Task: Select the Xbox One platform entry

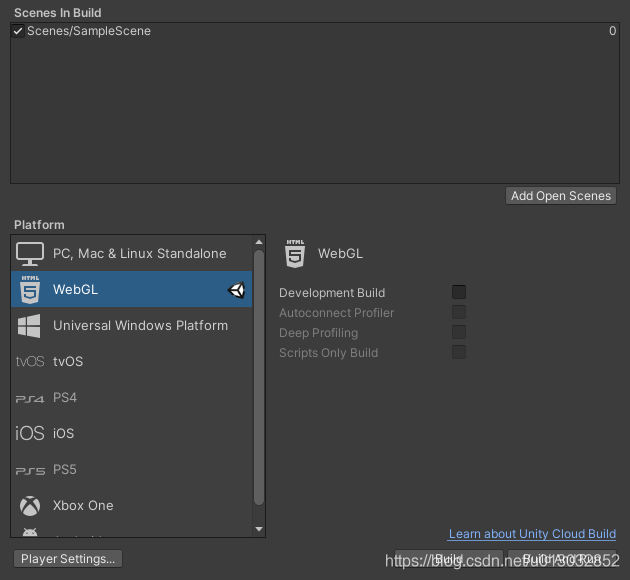Action: [x=83, y=506]
